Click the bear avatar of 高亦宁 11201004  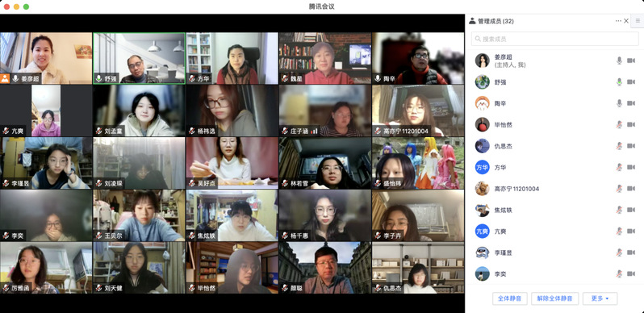pos(482,189)
